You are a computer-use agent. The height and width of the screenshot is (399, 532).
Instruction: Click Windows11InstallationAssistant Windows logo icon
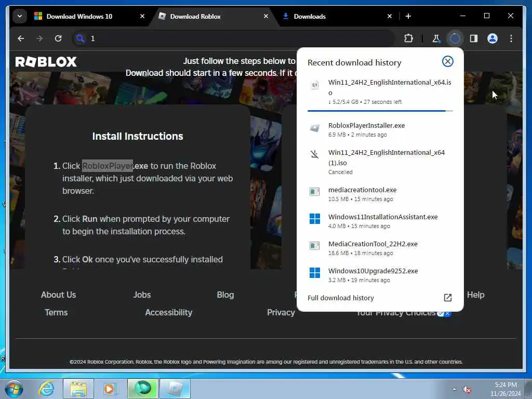pos(314,219)
